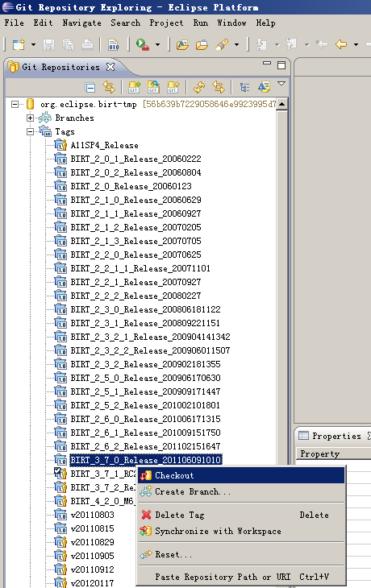Select tag BIRT_2_3_2_2_Release_200906011507
Image resolution: width=371 pixels, height=588 pixels.
[150, 350]
